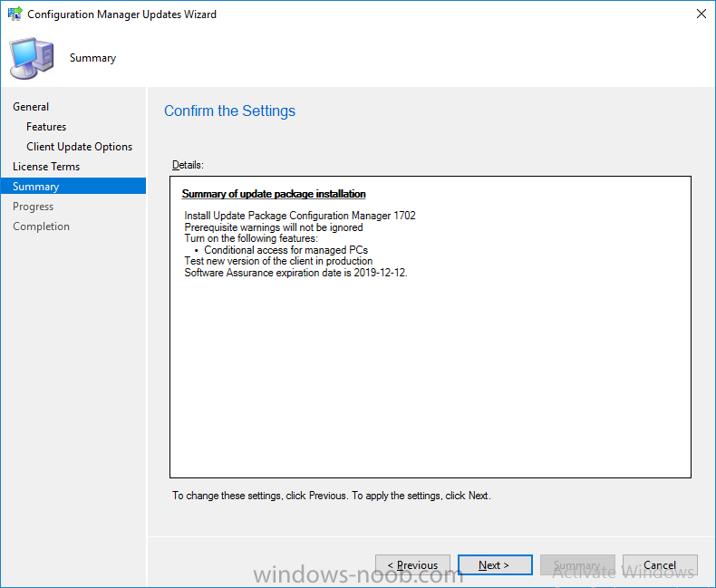Click the Previous button

pos(412,565)
